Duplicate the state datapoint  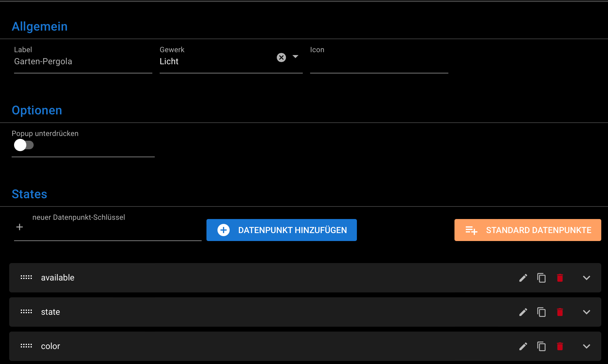pos(541,312)
